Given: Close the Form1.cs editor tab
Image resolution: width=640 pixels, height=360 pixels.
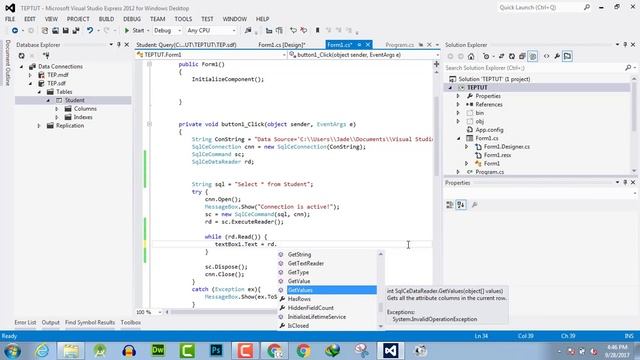Looking at the screenshot, I should pos(368,44).
